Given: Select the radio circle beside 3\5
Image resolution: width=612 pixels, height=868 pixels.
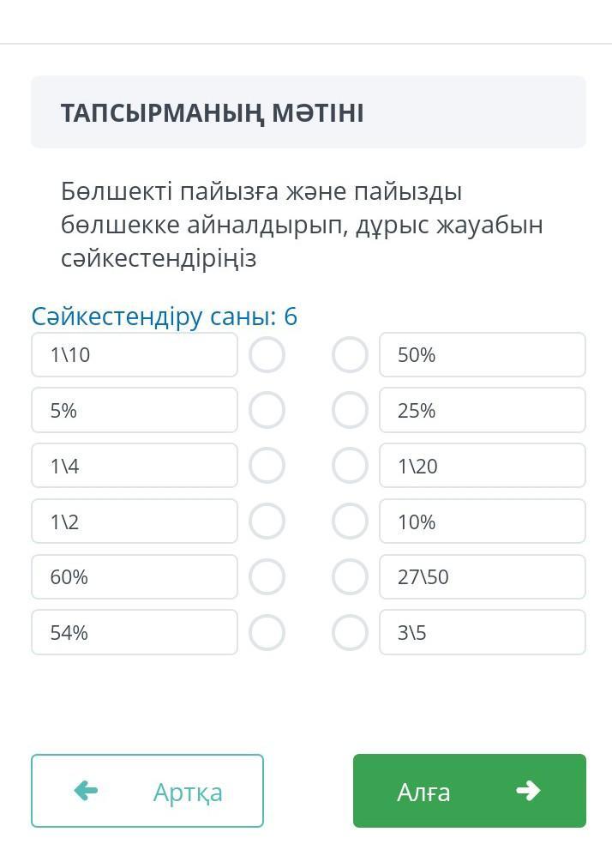Looking at the screenshot, I should 350,633.
